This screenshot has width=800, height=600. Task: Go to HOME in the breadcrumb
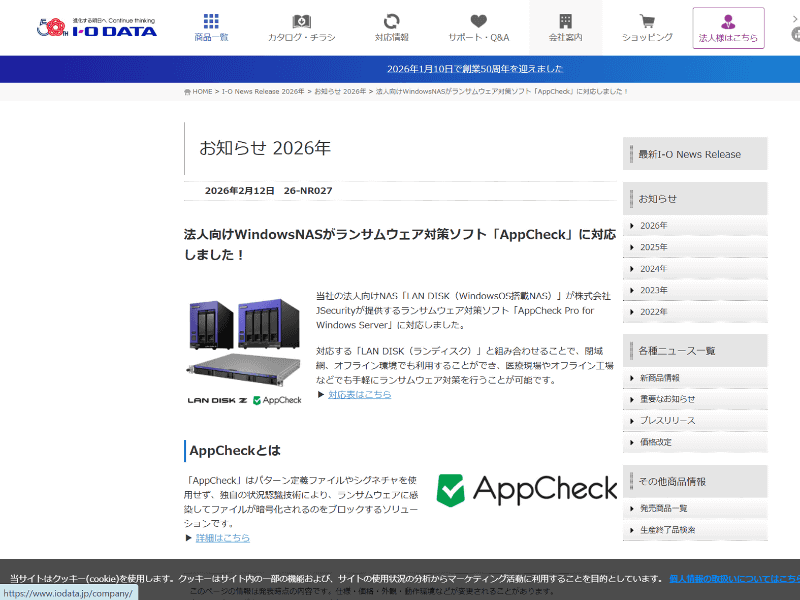[202, 92]
